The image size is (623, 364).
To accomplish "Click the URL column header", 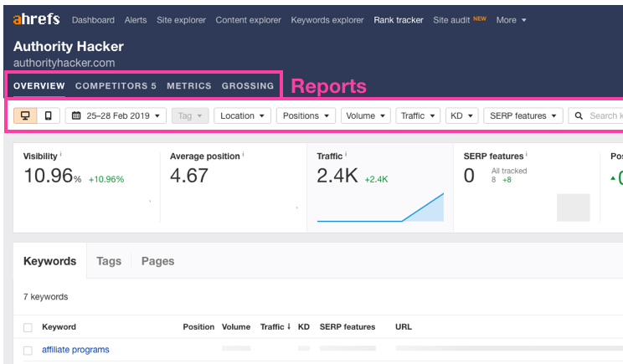I will click(x=404, y=326).
